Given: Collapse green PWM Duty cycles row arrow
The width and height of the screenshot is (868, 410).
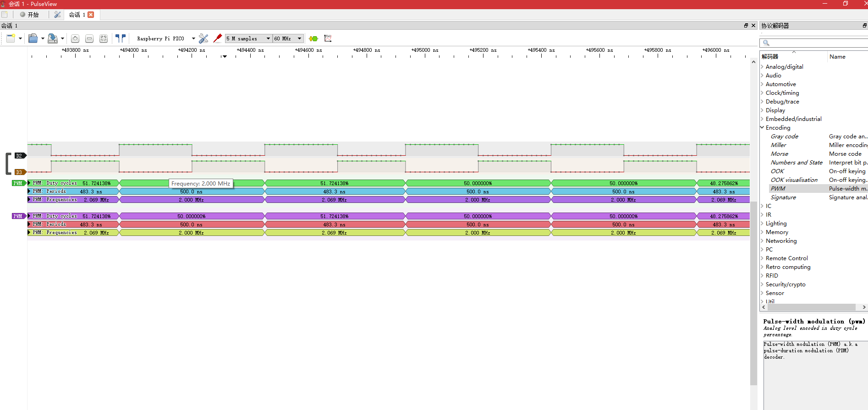Looking at the screenshot, I should click(29, 183).
